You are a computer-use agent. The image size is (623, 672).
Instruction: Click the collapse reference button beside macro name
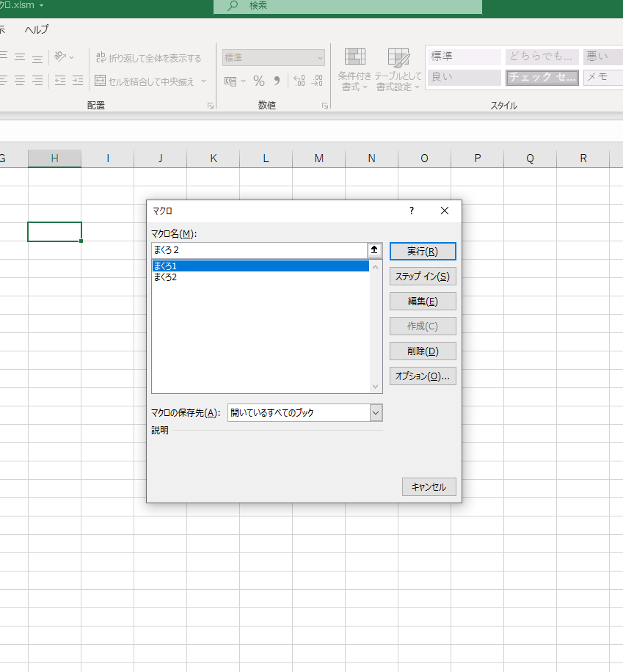(374, 250)
